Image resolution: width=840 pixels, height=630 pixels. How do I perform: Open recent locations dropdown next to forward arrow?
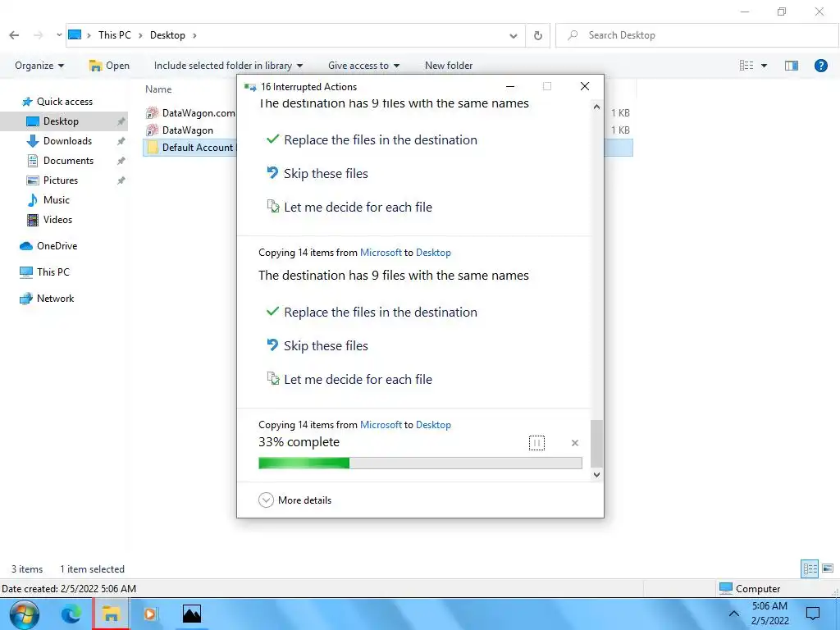click(x=59, y=35)
